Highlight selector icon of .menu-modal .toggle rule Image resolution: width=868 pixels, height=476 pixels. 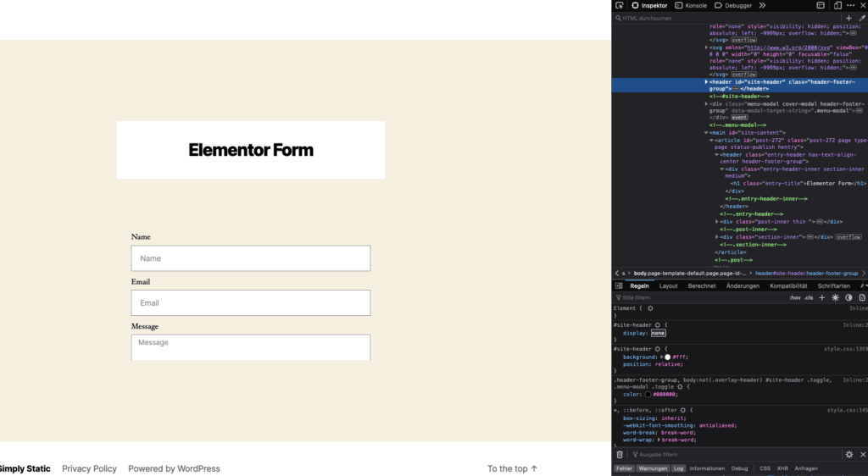point(681,386)
